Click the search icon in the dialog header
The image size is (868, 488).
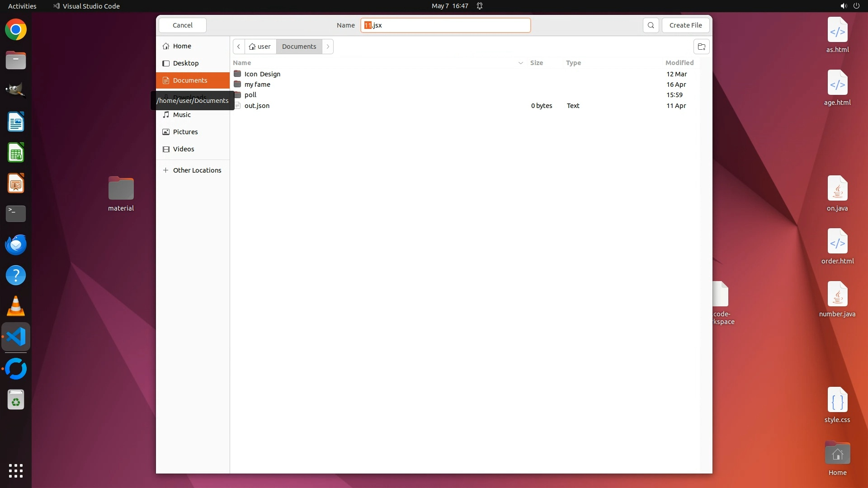[x=651, y=25]
